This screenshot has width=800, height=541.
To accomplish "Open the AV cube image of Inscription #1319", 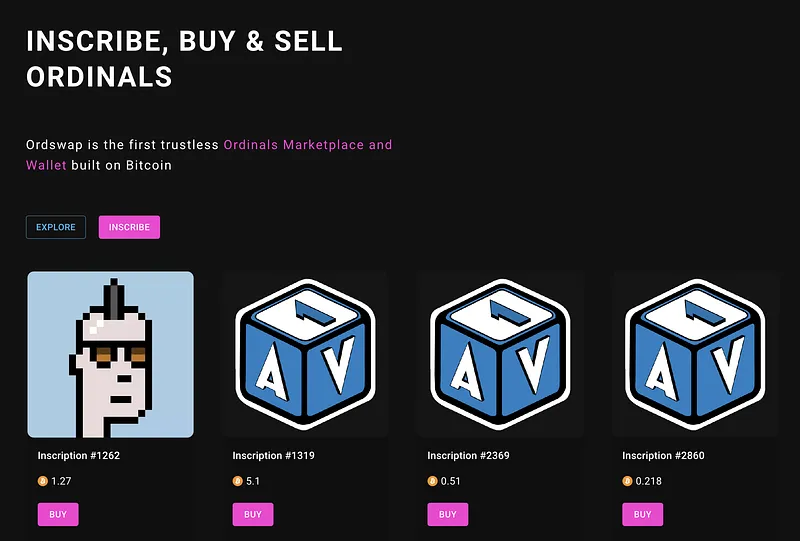I will point(305,355).
